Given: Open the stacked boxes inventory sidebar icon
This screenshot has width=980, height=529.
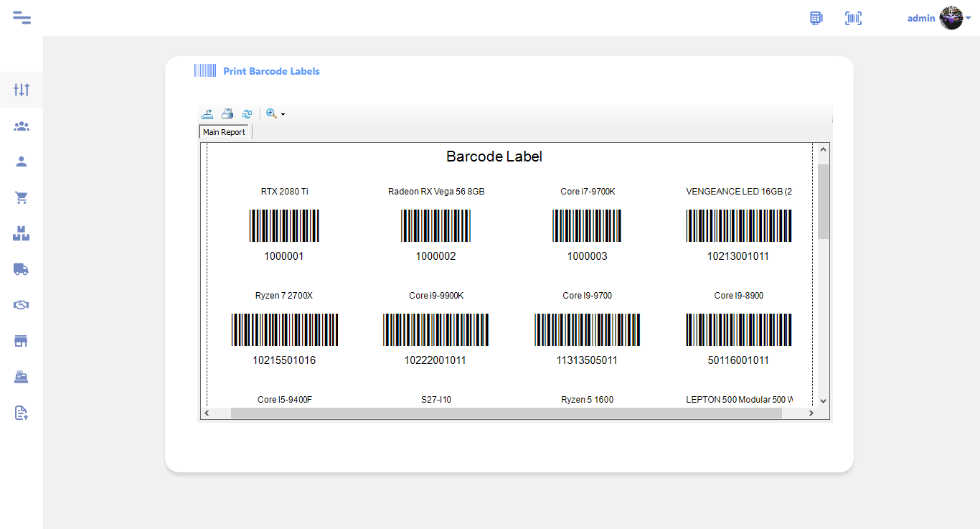Looking at the screenshot, I should click(22, 233).
